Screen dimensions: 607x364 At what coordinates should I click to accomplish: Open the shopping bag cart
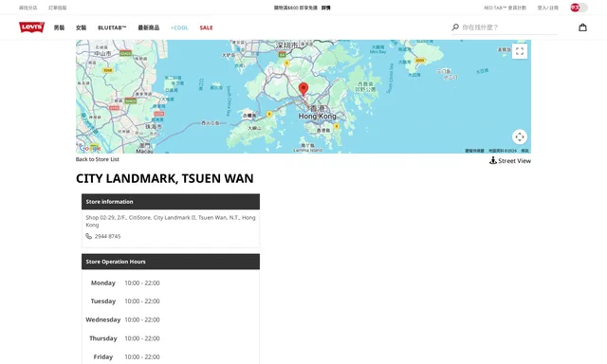(x=582, y=27)
